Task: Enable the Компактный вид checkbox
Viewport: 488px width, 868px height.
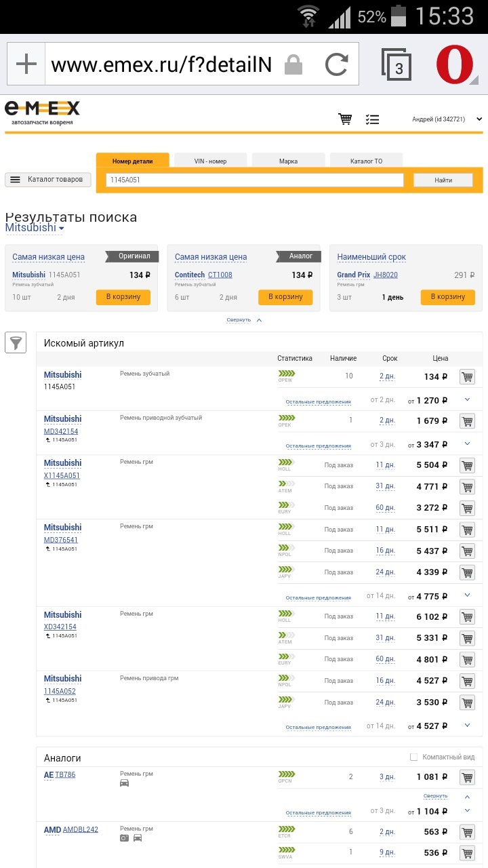Action: pos(413,757)
